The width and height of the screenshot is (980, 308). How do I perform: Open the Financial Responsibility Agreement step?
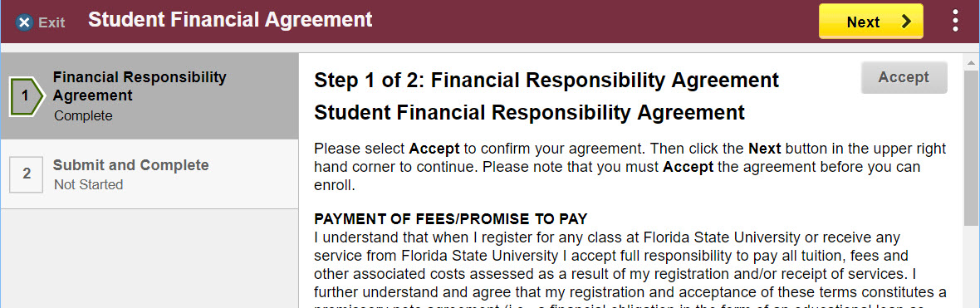150,96
